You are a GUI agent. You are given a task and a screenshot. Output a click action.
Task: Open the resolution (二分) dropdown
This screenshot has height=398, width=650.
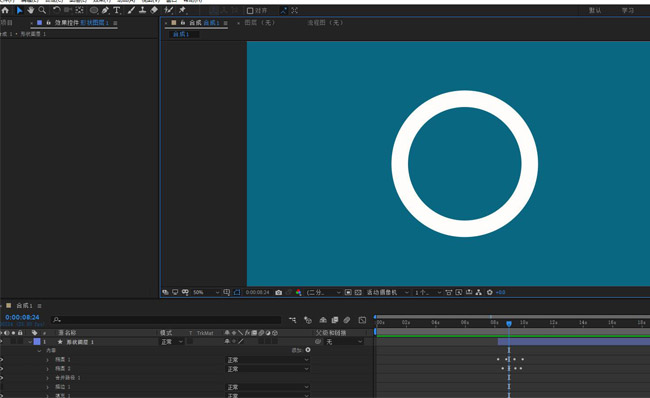[323, 292]
